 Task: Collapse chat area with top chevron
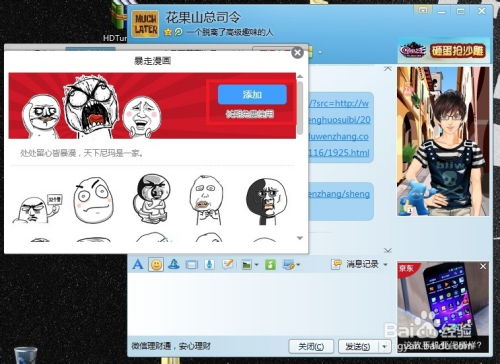[388, 69]
